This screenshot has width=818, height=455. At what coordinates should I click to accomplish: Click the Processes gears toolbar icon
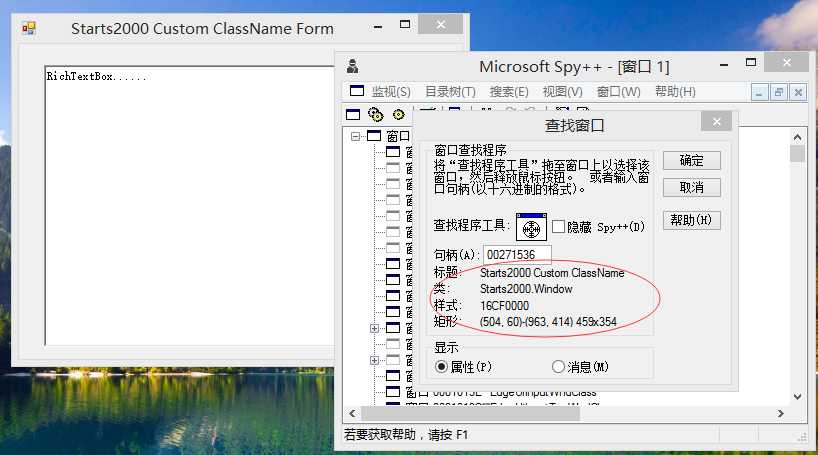pos(376,114)
